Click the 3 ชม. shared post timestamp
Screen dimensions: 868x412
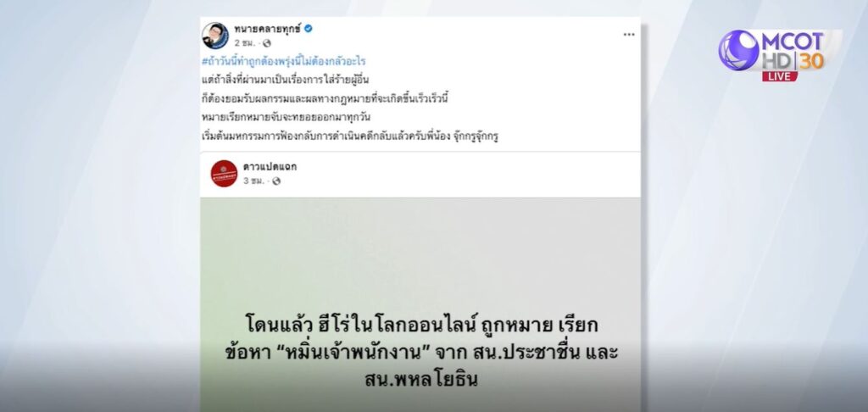click(x=254, y=181)
